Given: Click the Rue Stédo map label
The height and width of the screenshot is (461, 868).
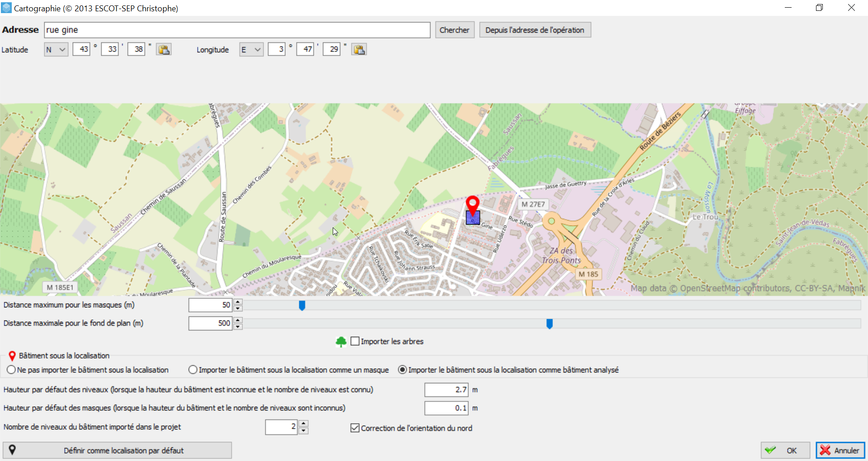Looking at the screenshot, I should pos(520,221).
